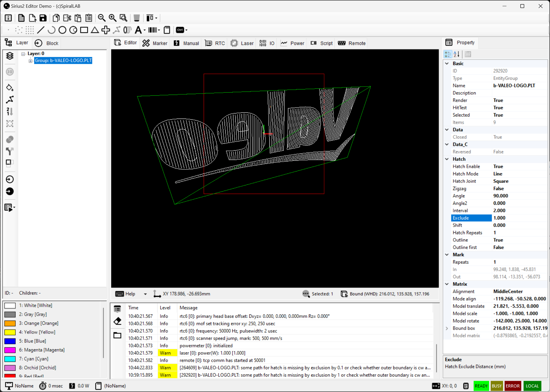The width and height of the screenshot is (550, 392).
Task: Click the ERROR status indicator
Action: [x=513, y=386]
